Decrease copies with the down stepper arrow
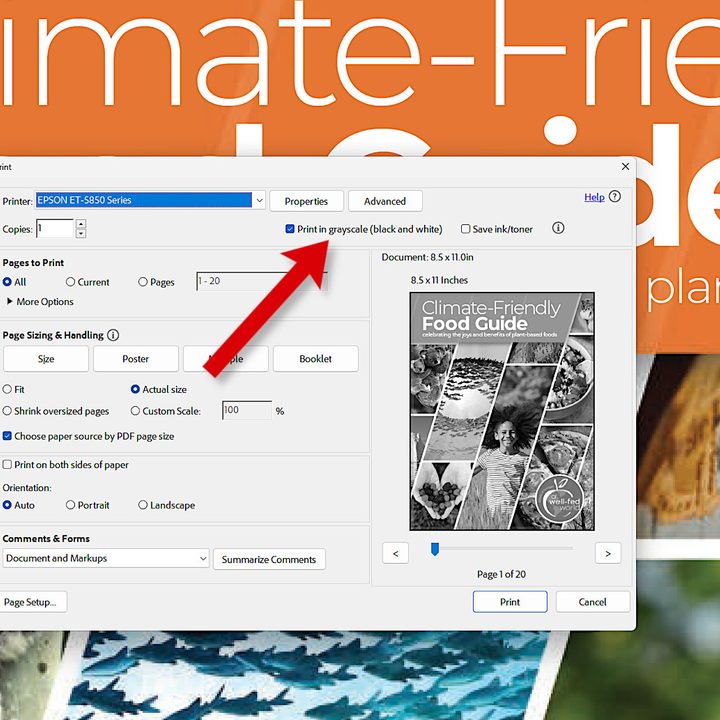Screen dimensions: 720x720 (81, 233)
